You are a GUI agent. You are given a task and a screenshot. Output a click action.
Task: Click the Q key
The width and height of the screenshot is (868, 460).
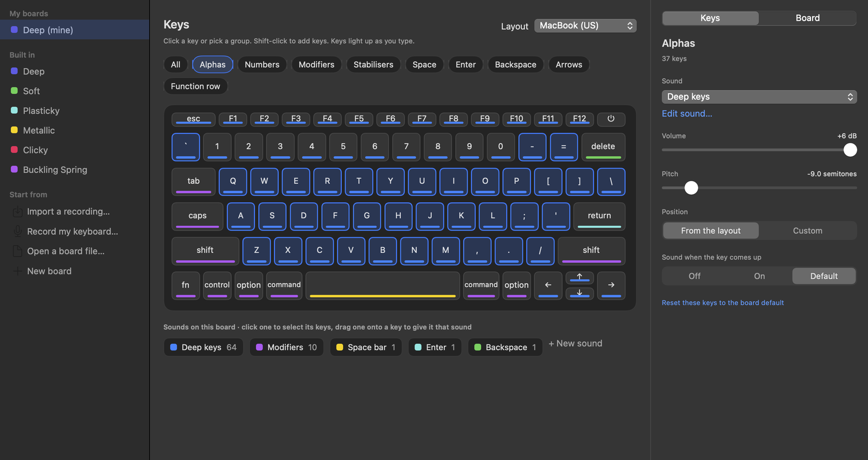tap(233, 182)
